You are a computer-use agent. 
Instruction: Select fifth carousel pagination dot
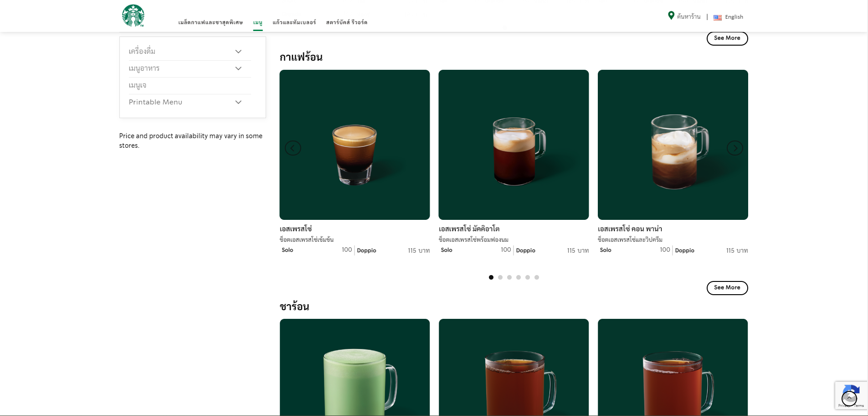(528, 277)
